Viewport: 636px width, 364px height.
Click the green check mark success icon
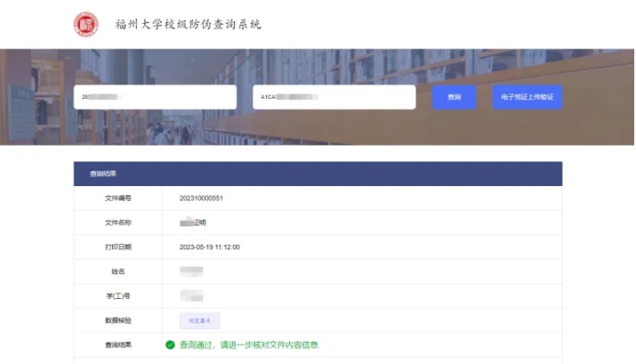[x=170, y=345]
